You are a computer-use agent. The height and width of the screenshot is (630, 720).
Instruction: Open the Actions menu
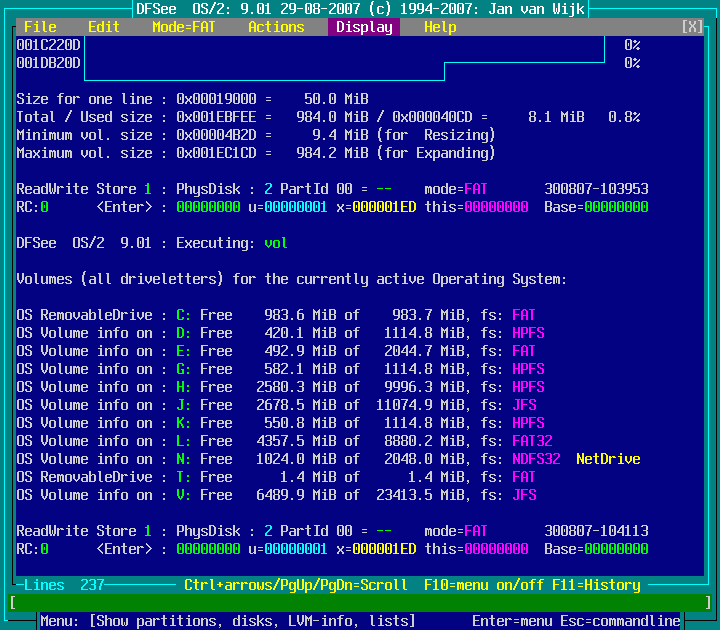pyautogui.click(x=276, y=27)
